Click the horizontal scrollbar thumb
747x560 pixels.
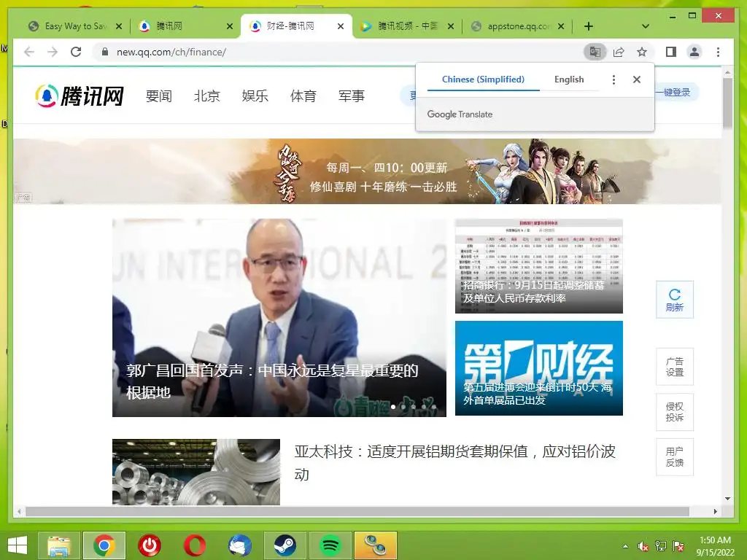tap(357, 511)
